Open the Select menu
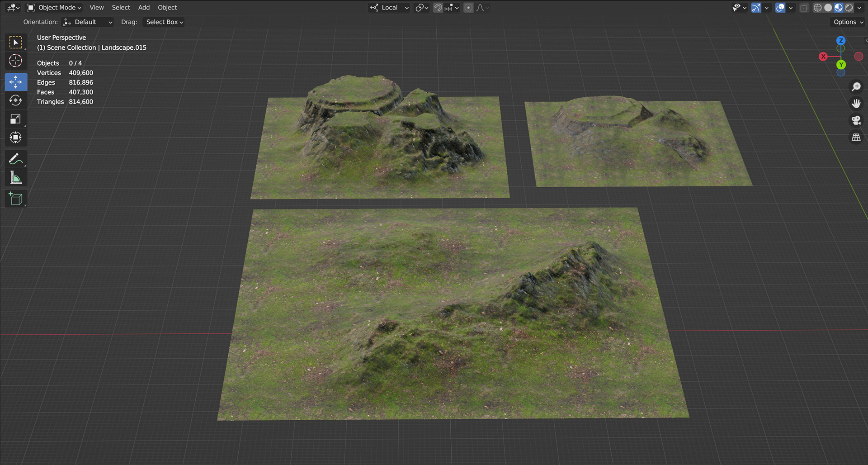Viewport: 868px width, 465px height. click(121, 8)
